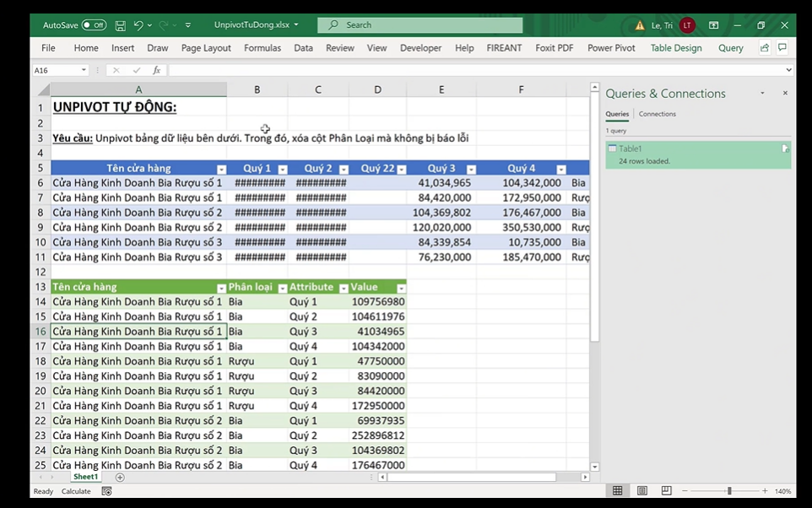
Task: Toggle the AutoSave switch
Action: pos(94,25)
